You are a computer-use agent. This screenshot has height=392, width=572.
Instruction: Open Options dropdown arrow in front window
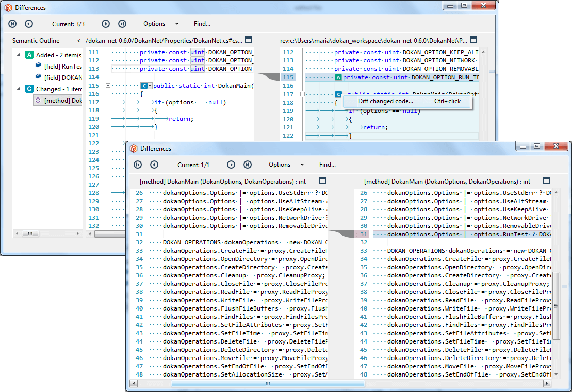[x=302, y=165]
